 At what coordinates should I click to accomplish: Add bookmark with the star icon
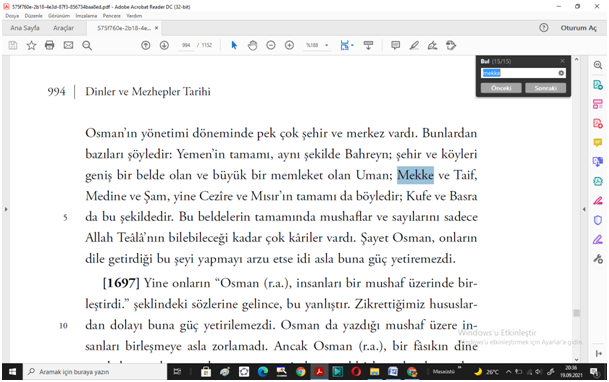[x=31, y=45]
